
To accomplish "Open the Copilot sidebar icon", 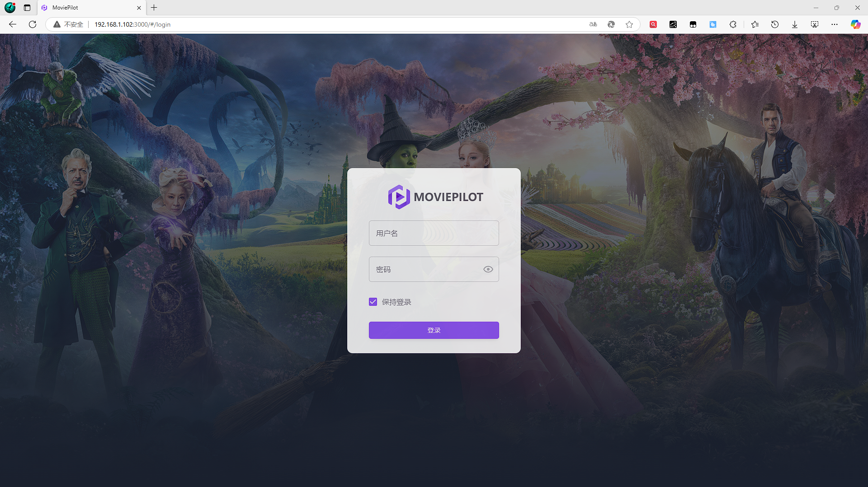I will pos(855,24).
